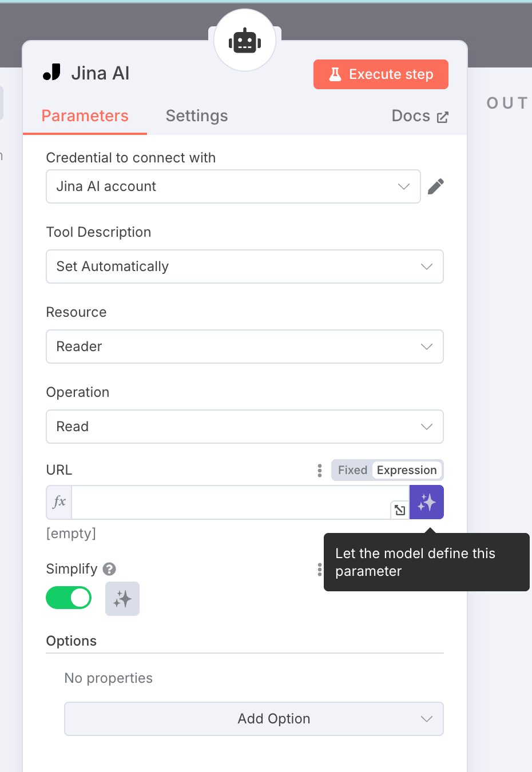
Task: Open the Docs external link
Action: coord(420,116)
